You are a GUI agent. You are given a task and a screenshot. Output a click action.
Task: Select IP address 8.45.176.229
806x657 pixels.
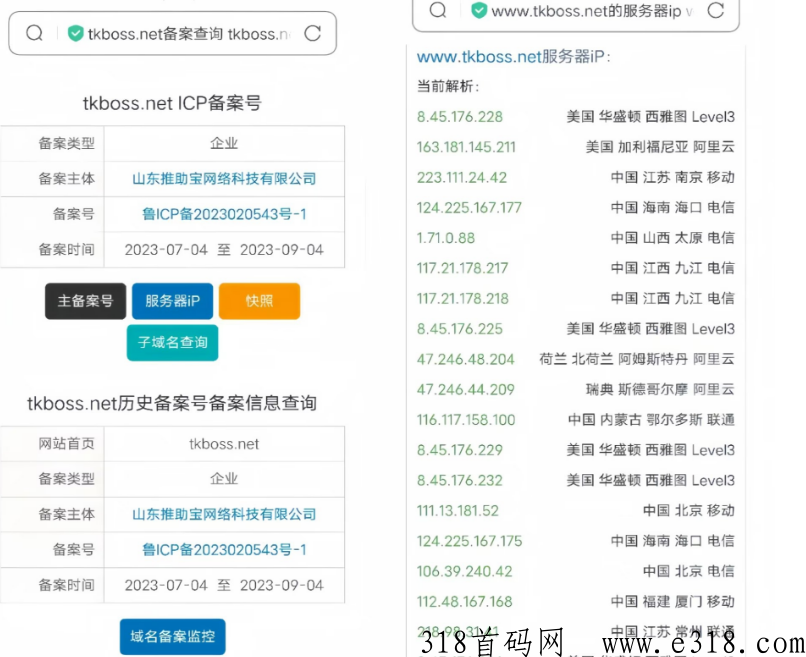(460, 450)
